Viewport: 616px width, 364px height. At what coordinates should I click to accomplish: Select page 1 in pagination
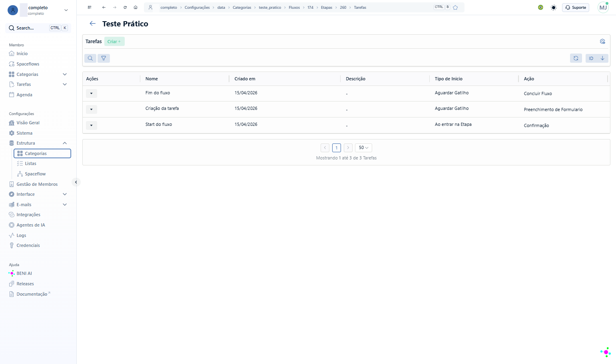pos(337,148)
